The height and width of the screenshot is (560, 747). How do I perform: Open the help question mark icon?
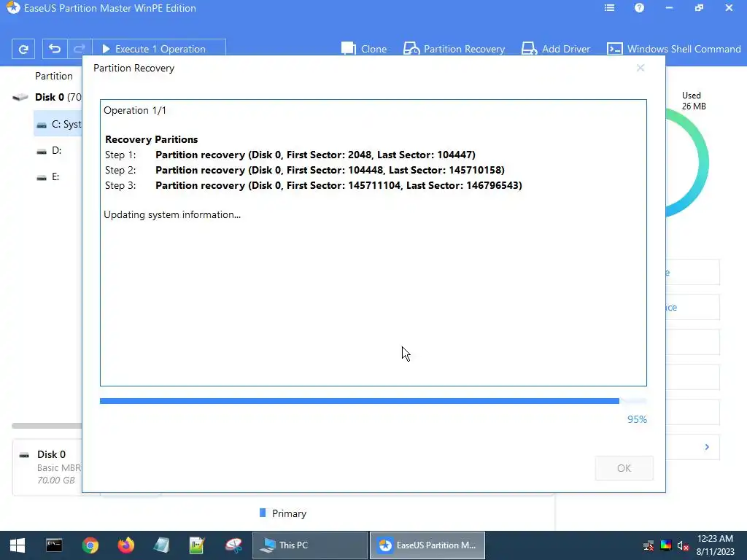(639, 8)
